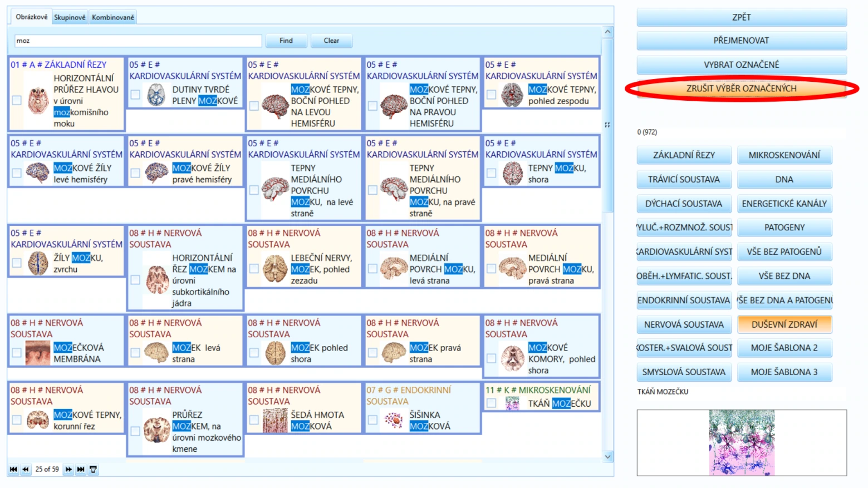Jump to last record in navigator

pos(81,470)
